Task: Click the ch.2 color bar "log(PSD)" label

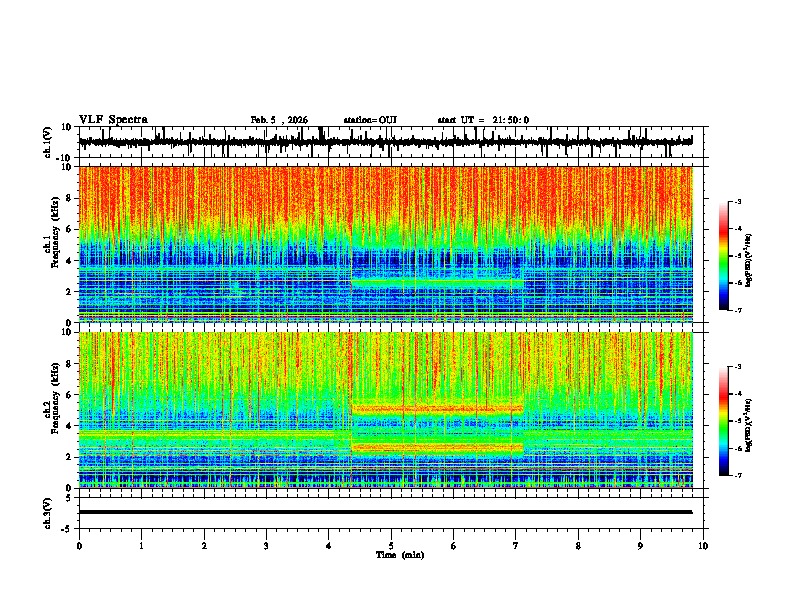Action: tap(749, 425)
